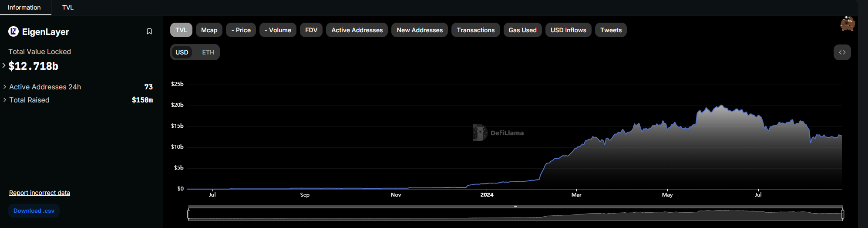This screenshot has width=868, height=228.
Task: Show Volume on the chart
Action: (278, 30)
